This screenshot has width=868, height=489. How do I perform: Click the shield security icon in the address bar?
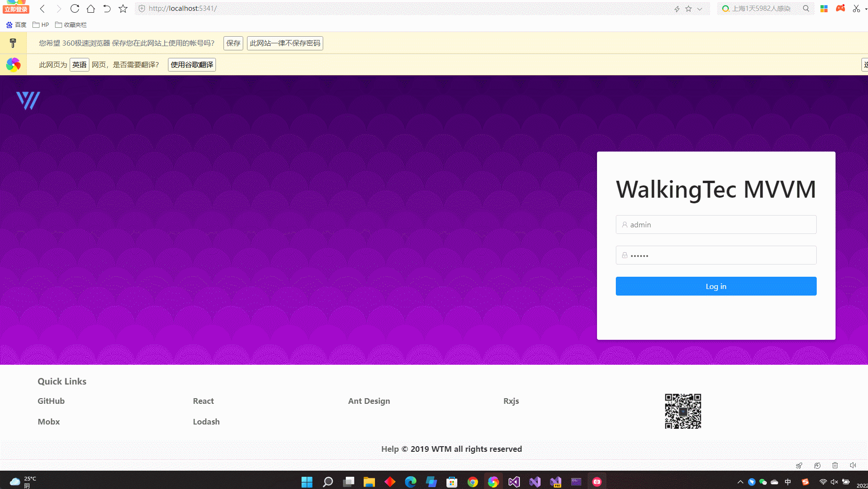tap(142, 8)
